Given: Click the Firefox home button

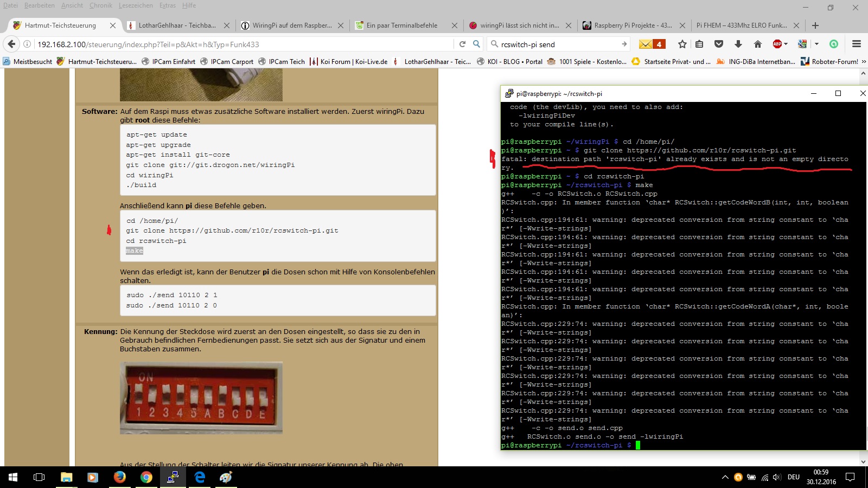Looking at the screenshot, I should pos(758,44).
